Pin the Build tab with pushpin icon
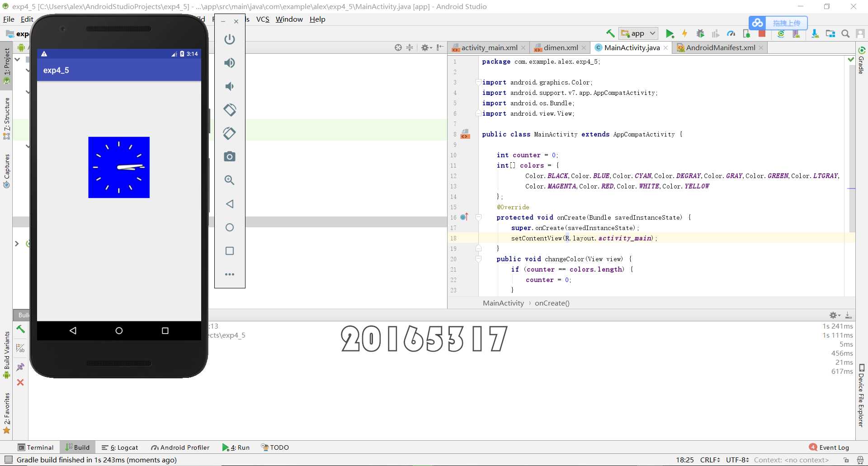Screen dimensions: 868x466 (x=20, y=367)
